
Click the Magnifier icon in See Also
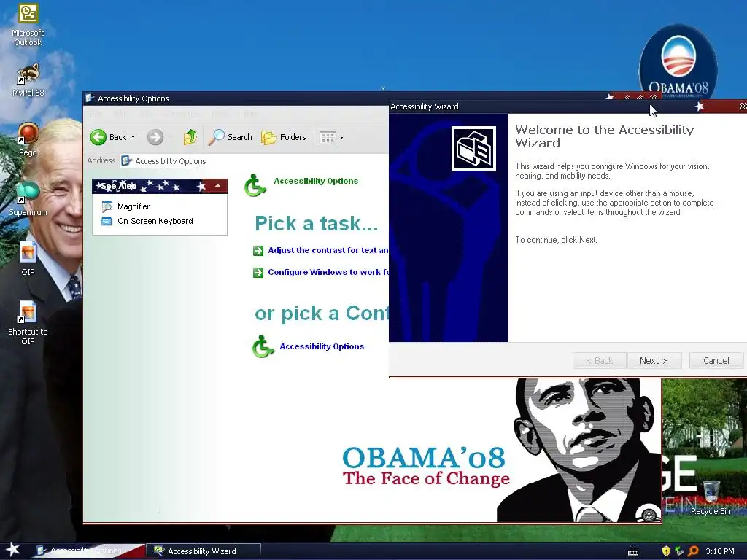[x=107, y=206]
